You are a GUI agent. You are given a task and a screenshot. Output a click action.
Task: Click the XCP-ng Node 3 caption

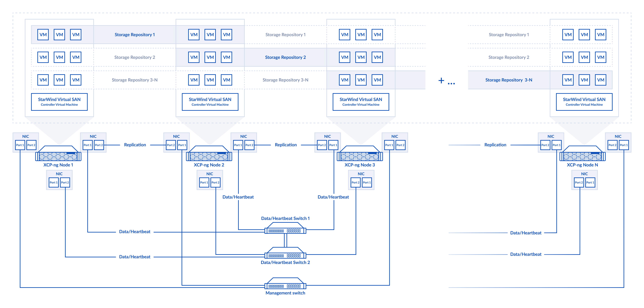tap(360, 165)
